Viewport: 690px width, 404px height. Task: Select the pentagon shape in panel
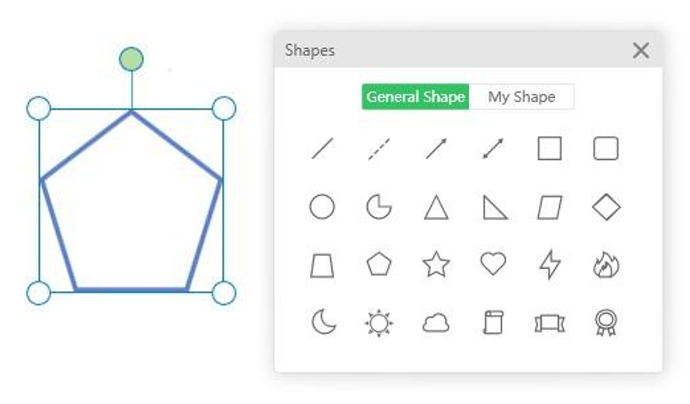[x=379, y=265]
